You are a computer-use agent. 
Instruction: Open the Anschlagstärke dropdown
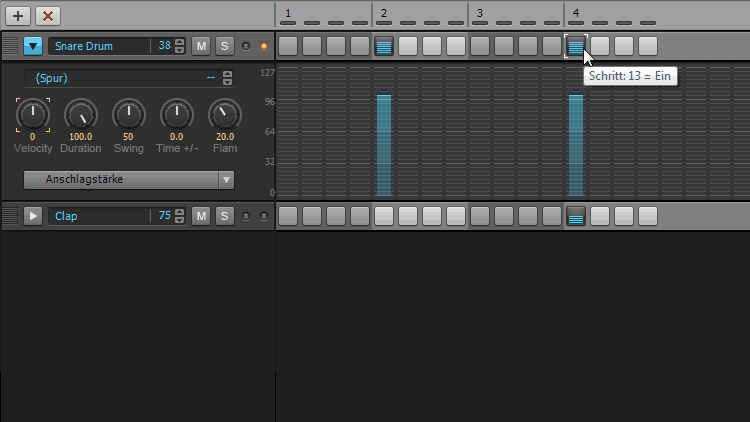[128, 180]
